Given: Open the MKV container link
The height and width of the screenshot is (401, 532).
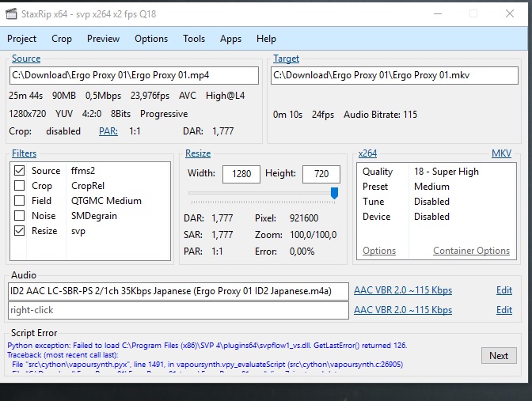Looking at the screenshot, I should [501, 153].
